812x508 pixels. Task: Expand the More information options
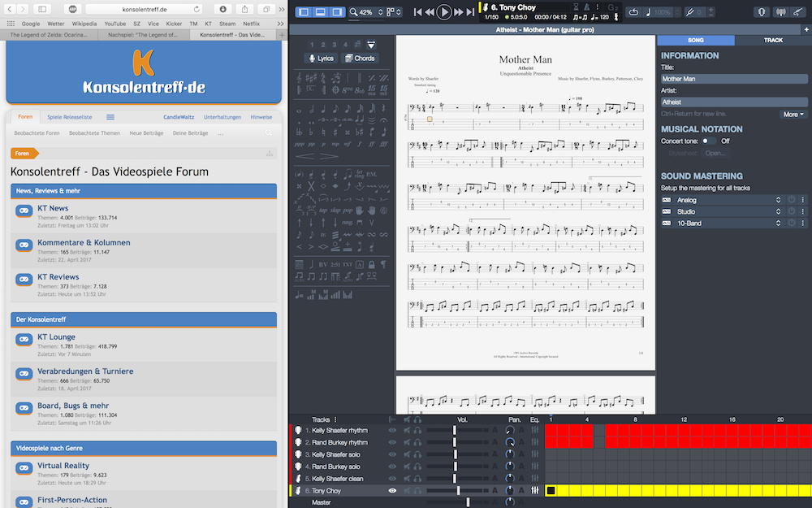pos(793,114)
